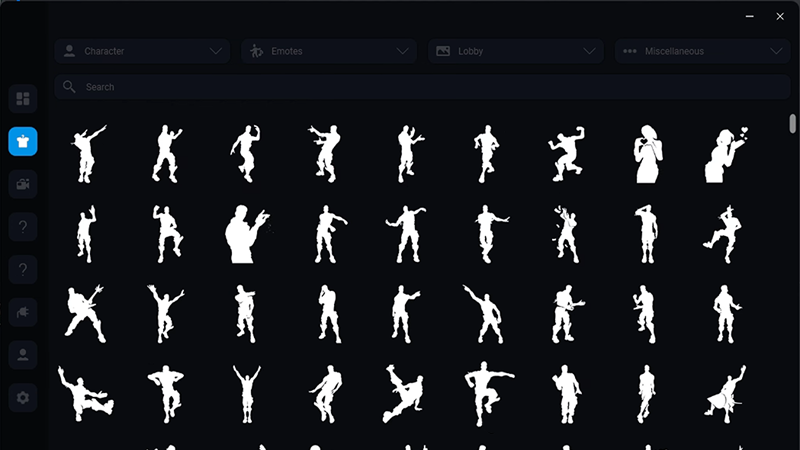Click the lower question mark sidebar icon
Screen dimensions: 800x450
click(23, 269)
